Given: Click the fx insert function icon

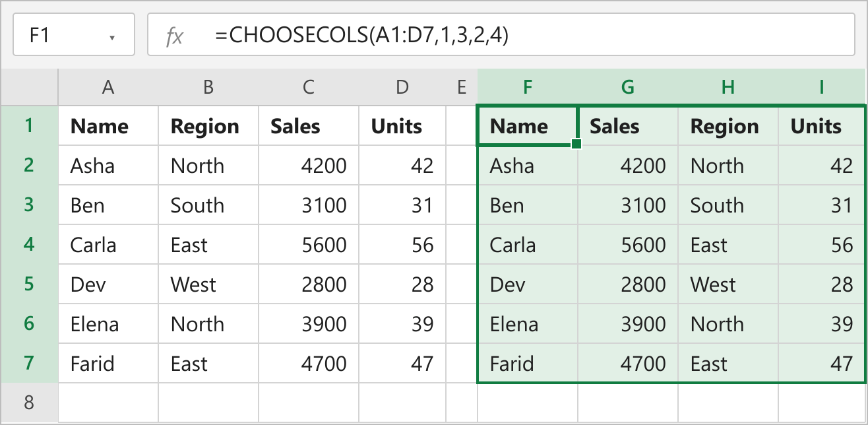Looking at the screenshot, I should click(x=175, y=36).
